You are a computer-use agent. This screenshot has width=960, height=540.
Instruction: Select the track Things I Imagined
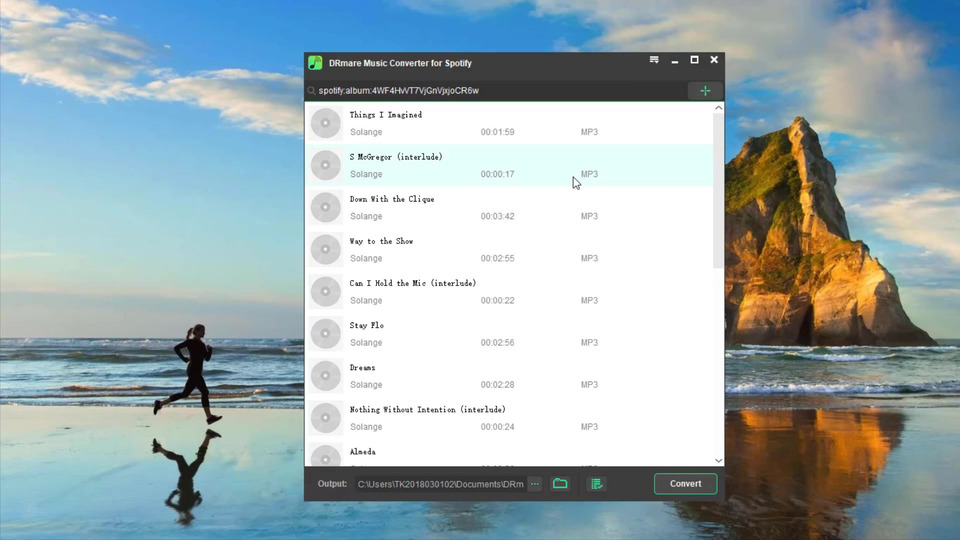click(509, 123)
